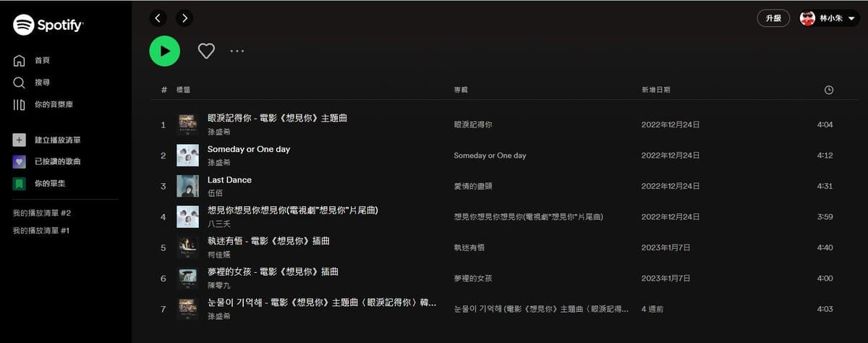Click the library shelves icon
Viewport: 868px width, 343px height.
[20, 105]
